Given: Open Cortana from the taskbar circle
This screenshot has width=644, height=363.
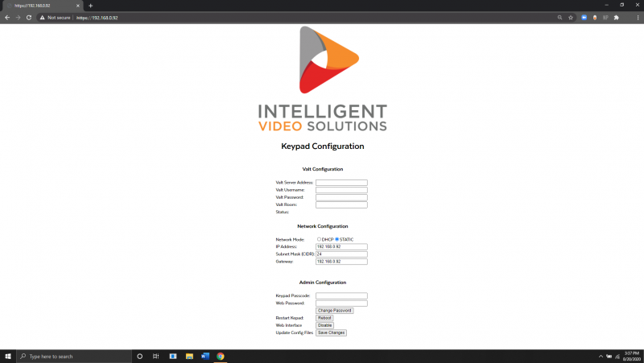Looking at the screenshot, I should point(139,356).
